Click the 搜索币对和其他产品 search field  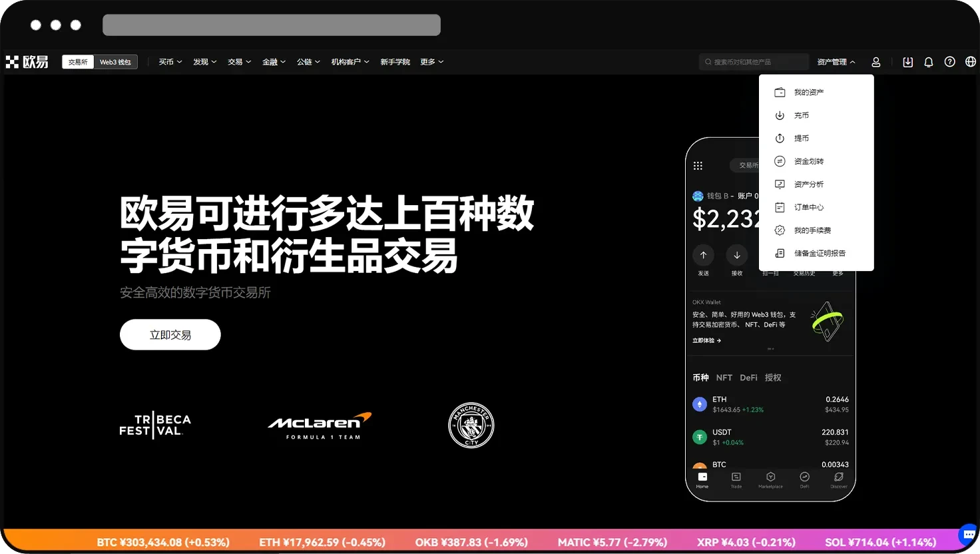point(754,61)
